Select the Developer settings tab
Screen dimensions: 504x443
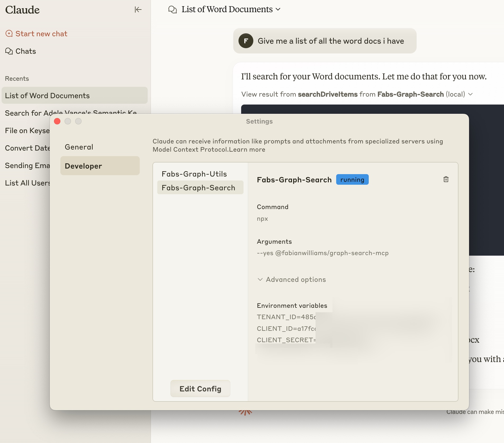coord(83,166)
